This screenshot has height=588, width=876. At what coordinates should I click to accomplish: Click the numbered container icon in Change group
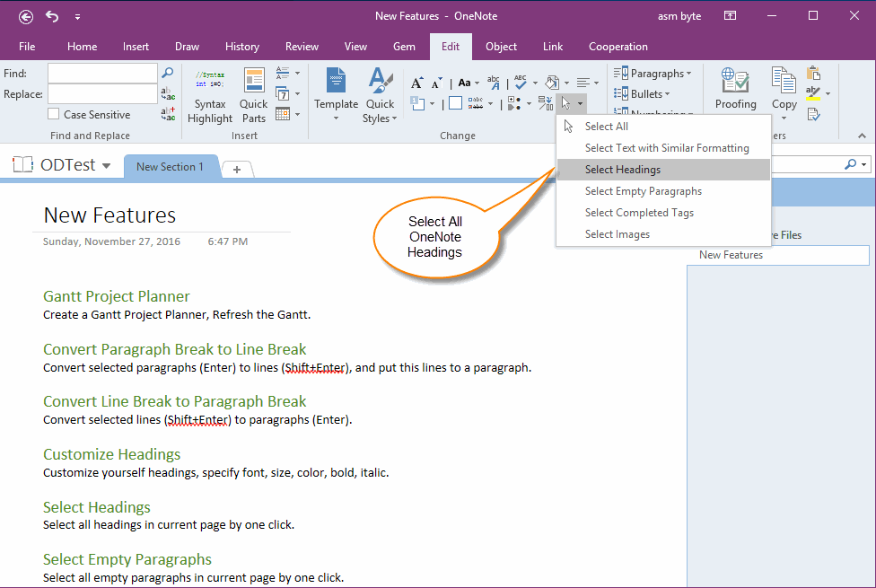418,103
